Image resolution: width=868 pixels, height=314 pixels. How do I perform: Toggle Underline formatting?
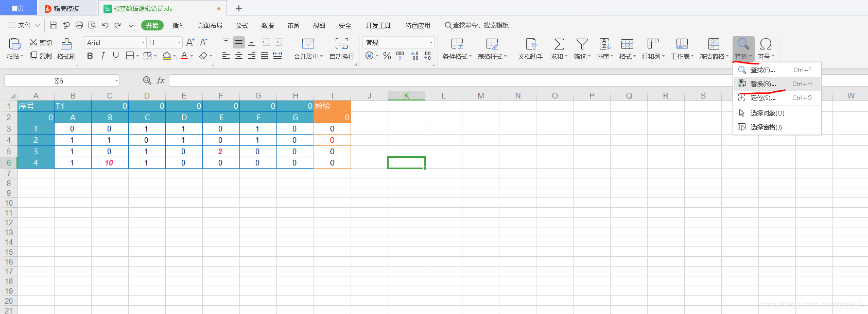116,56
